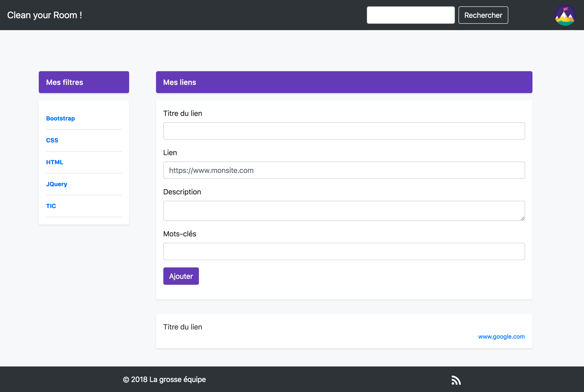Screen dimensions: 584x392
Task: Click the Rechercher search button
Action: [x=483, y=15]
